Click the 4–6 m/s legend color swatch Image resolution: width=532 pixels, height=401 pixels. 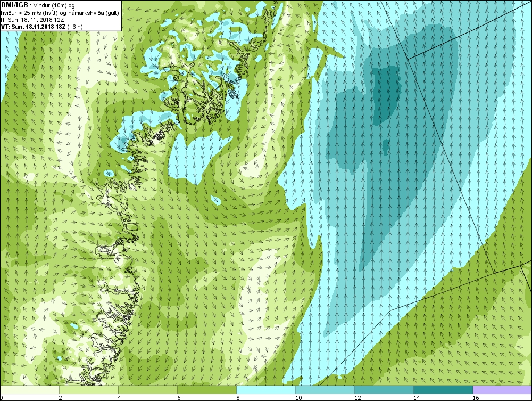pos(148,389)
